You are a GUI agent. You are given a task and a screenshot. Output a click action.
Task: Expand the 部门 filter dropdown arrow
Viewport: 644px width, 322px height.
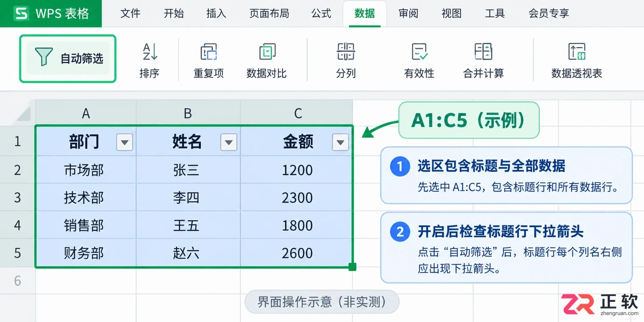click(124, 143)
